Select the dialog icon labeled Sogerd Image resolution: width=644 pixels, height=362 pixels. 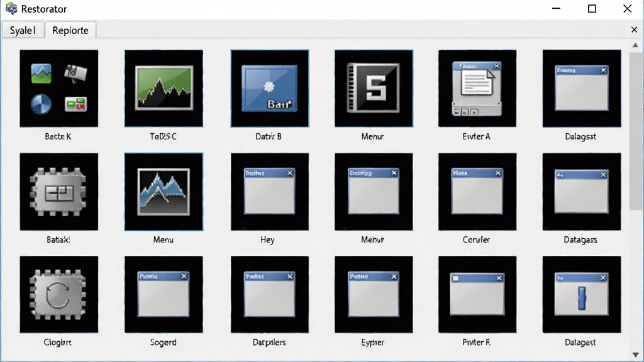coord(164,294)
